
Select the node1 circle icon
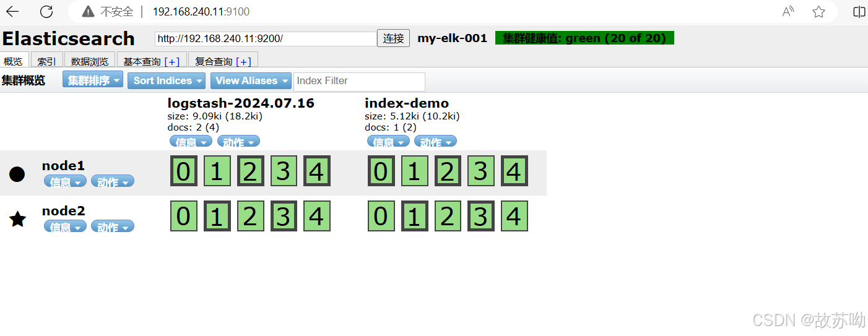[17, 174]
